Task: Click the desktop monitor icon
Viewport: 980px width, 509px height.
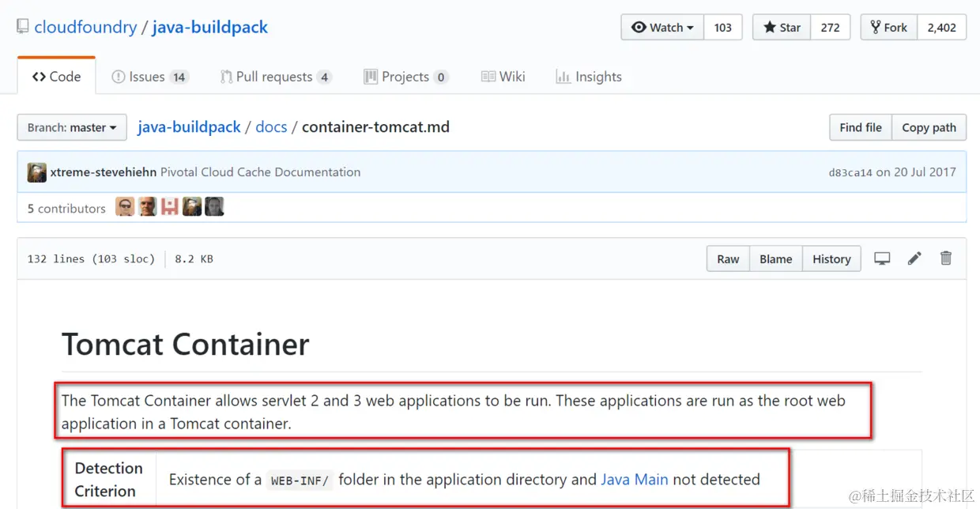Action: click(882, 258)
